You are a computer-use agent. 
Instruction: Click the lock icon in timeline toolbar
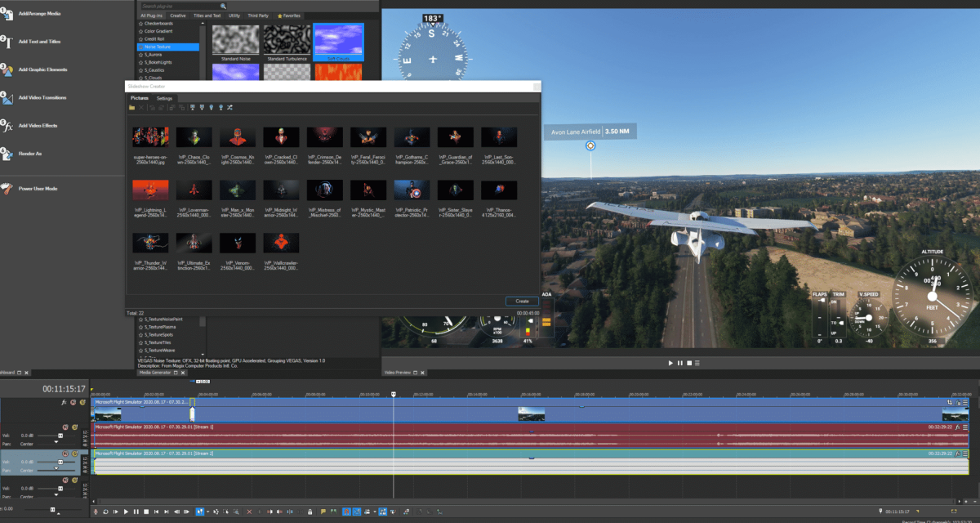pyautogui.click(x=310, y=512)
